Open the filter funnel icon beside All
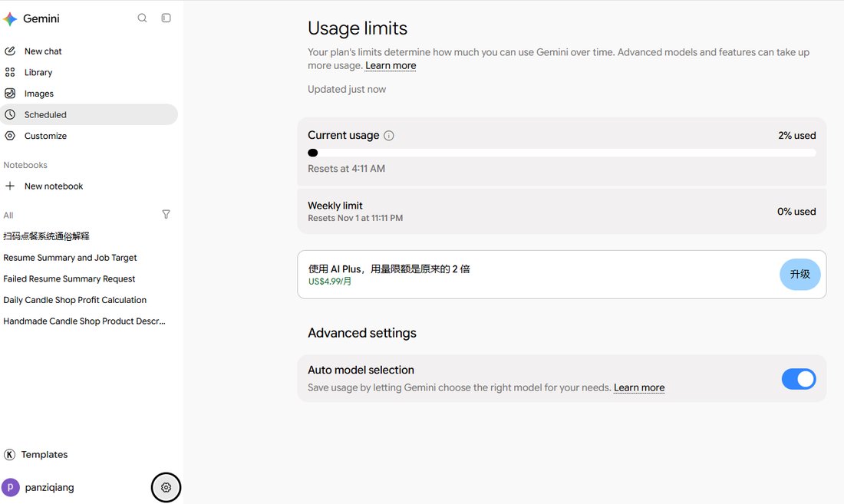This screenshot has width=844, height=504. tap(166, 214)
